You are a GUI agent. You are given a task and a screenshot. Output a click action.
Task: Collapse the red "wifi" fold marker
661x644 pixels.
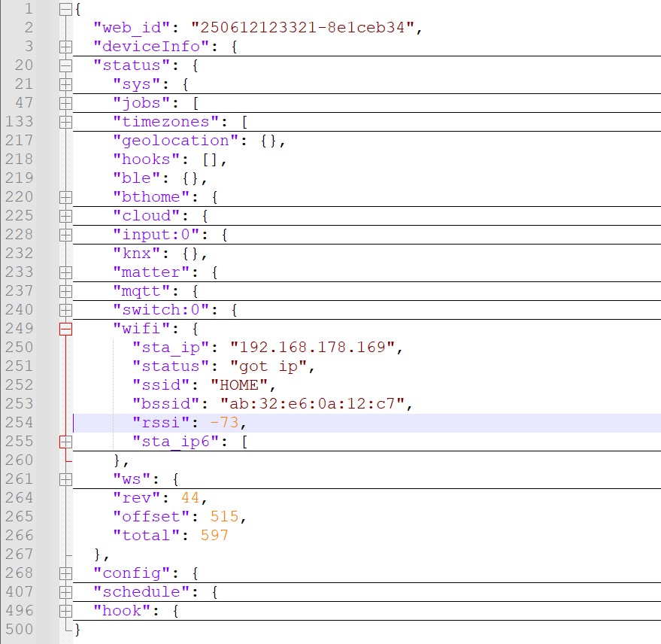point(65,329)
